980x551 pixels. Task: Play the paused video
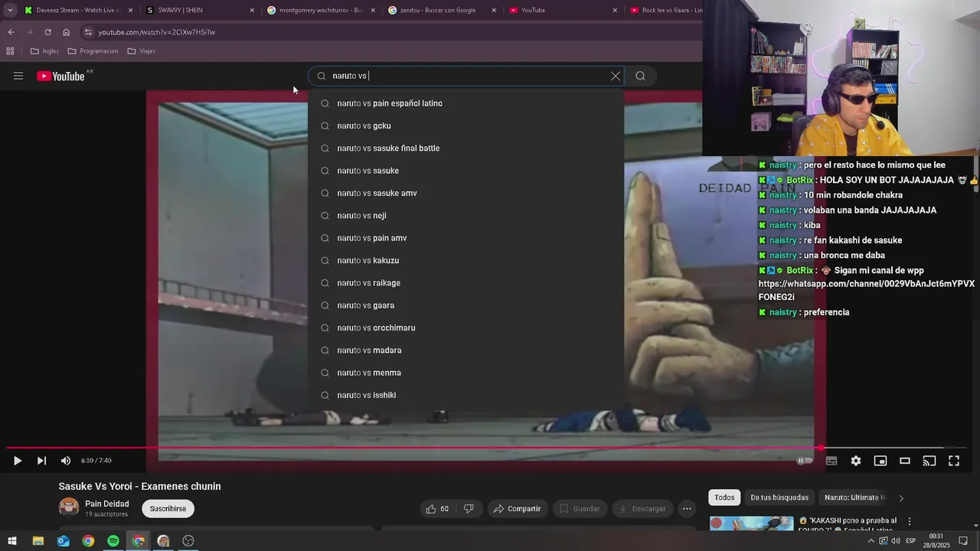tap(17, 461)
